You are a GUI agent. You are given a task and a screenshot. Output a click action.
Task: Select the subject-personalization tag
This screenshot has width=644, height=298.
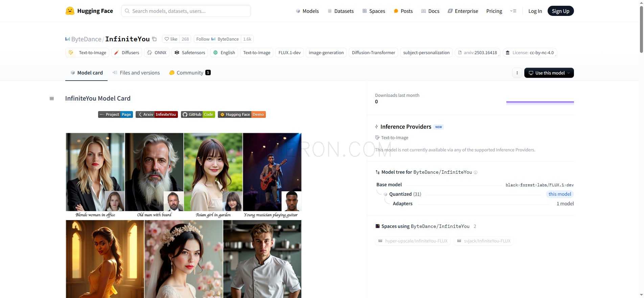(x=426, y=52)
